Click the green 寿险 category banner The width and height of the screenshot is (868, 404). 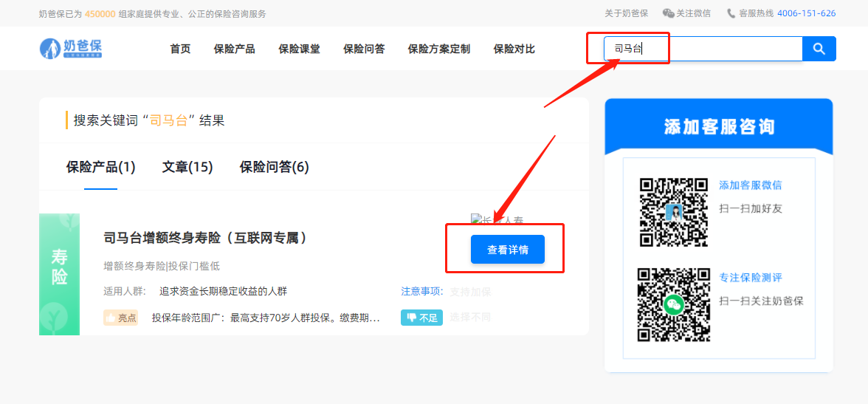click(59, 274)
